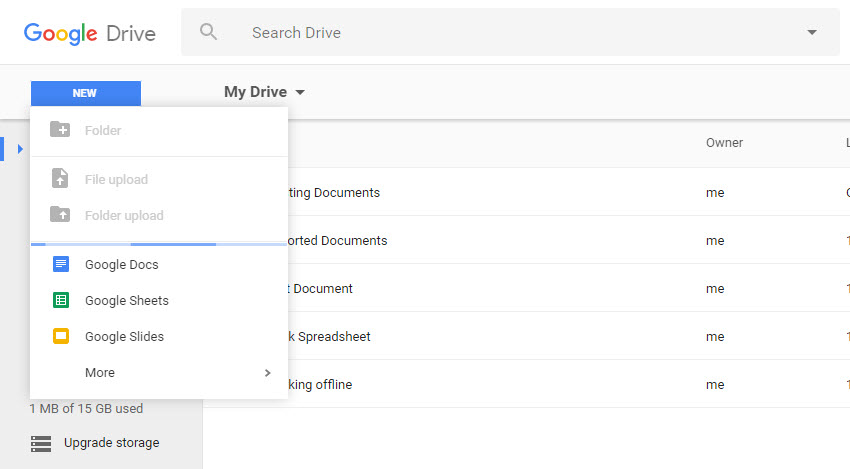Click the search magnifier icon
Viewport: 850px width, 469px height.
(x=208, y=32)
